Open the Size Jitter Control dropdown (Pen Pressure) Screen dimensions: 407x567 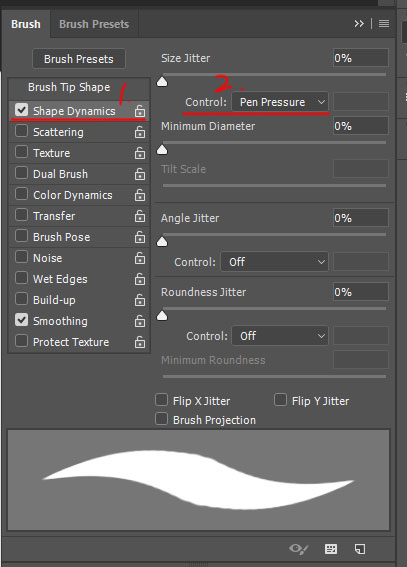point(280,102)
